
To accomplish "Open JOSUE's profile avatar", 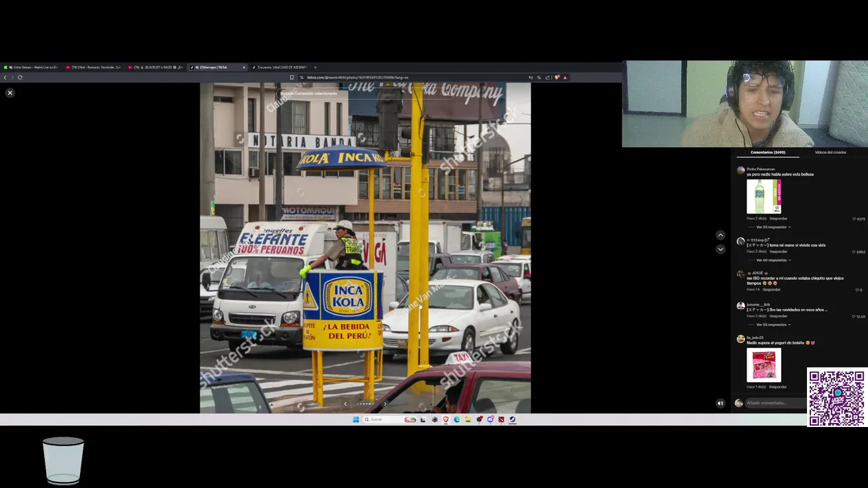I will pos(741,274).
